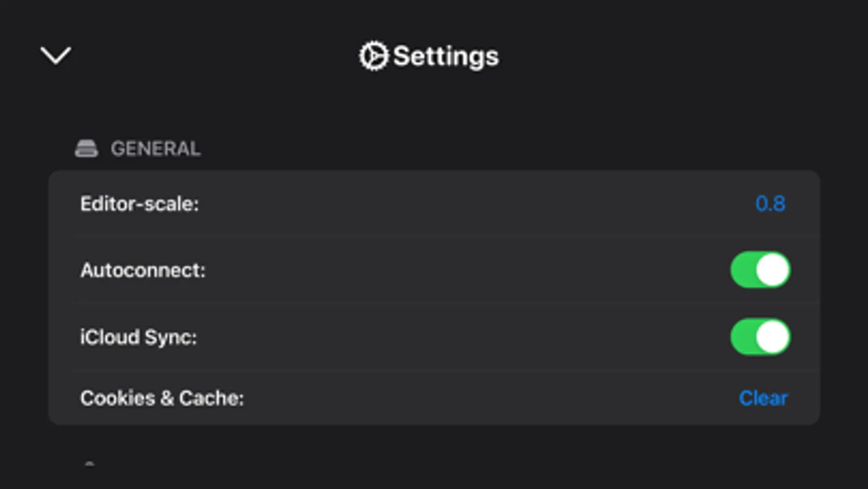The height and width of the screenshot is (489, 868).
Task: Click the Settings title text
Action: click(x=446, y=56)
